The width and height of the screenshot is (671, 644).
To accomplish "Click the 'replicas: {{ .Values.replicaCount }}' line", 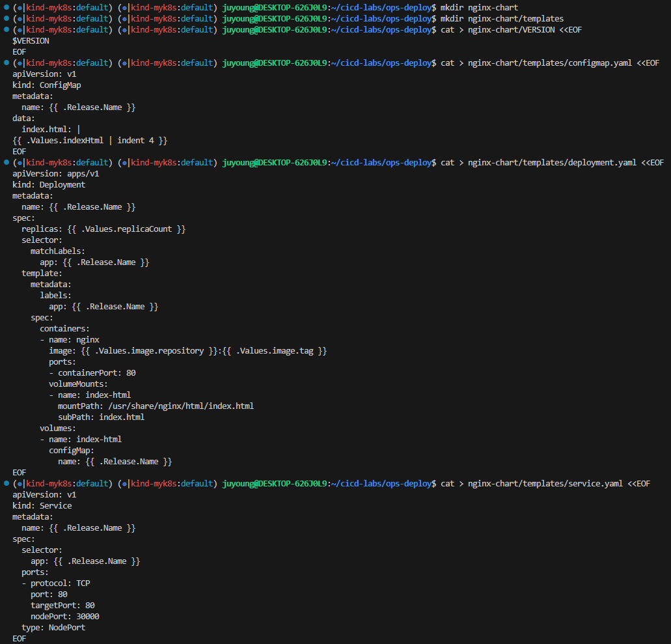I will 103,229.
